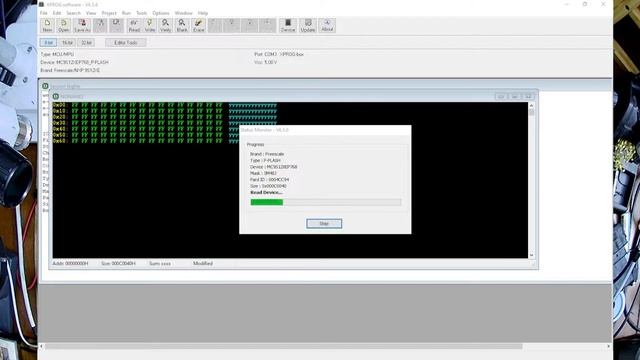Open the Device selection toolbar icon
The width and height of the screenshot is (640, 360).
click(288, 25)
